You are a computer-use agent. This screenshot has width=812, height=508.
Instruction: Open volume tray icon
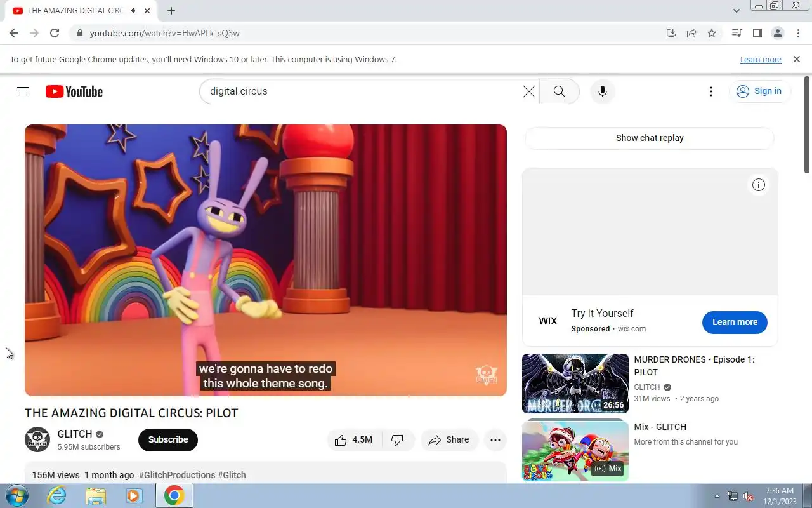coord(748,496)
